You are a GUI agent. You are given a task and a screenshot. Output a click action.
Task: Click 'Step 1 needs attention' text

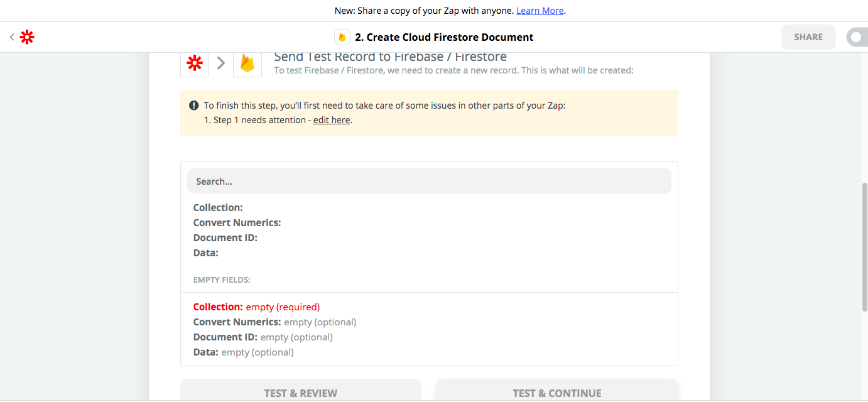[259, 120]
